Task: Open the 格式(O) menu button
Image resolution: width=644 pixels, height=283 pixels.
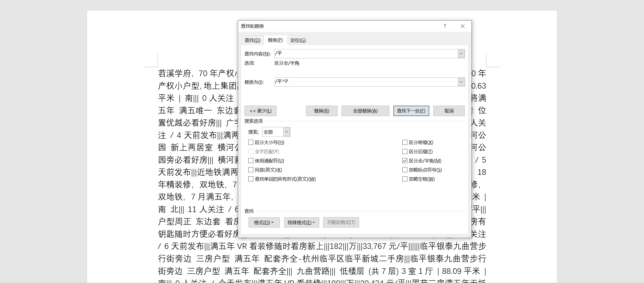Action: [x=264, y=222]
